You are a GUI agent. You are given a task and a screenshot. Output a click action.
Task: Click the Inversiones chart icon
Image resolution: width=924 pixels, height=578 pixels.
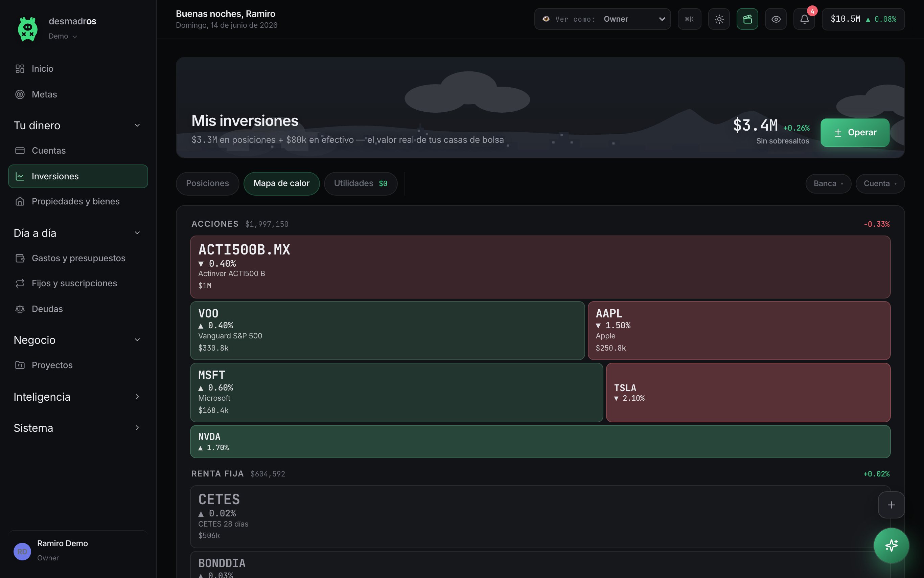[x=20, y=176]
